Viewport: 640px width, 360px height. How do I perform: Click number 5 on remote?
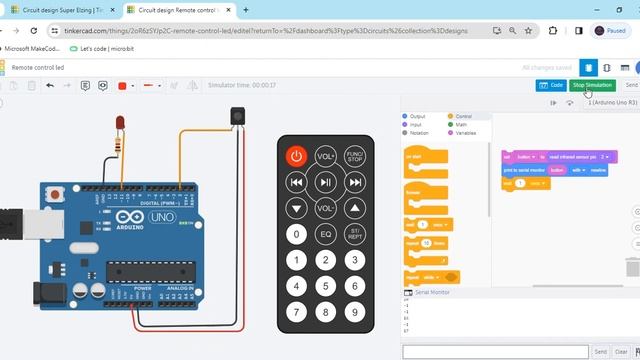pos(325,286)
